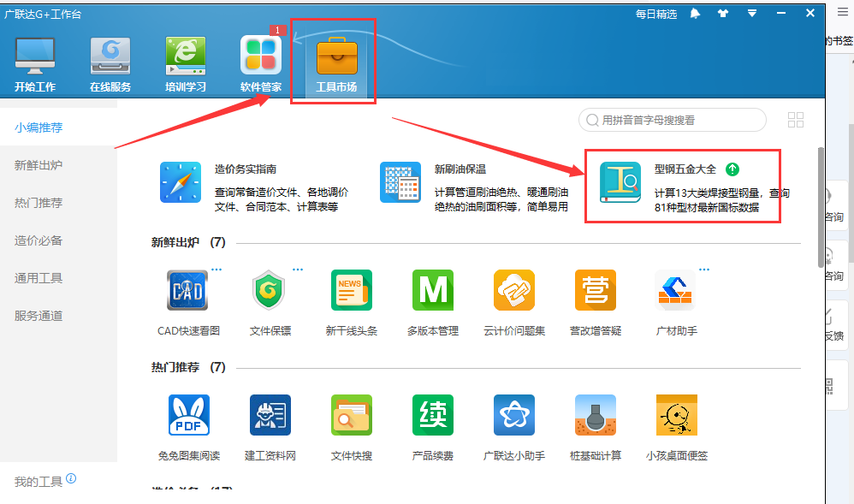Click the green update arrow for 型钢五金大全
Screen dimensions: 854x504
[x=732, y=169]
